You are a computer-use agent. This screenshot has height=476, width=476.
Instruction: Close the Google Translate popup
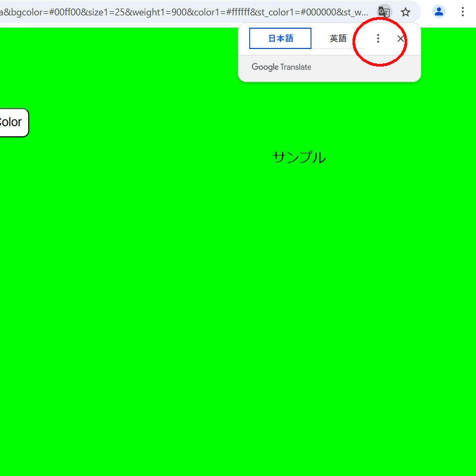pos(400,38)
